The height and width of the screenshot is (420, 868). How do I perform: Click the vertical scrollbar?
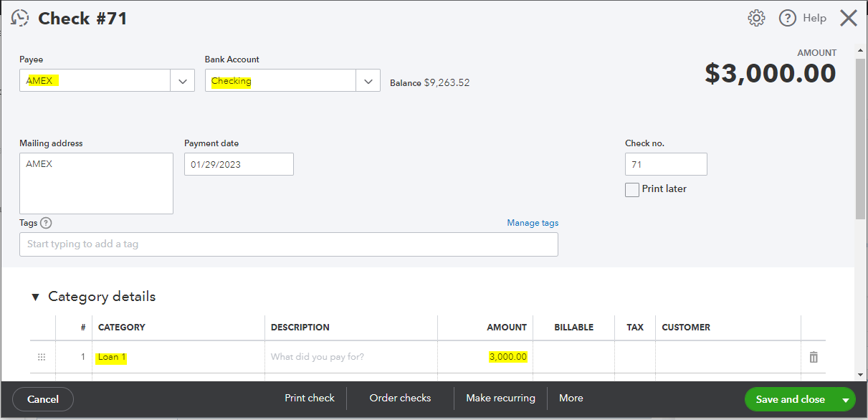point(861,136)
